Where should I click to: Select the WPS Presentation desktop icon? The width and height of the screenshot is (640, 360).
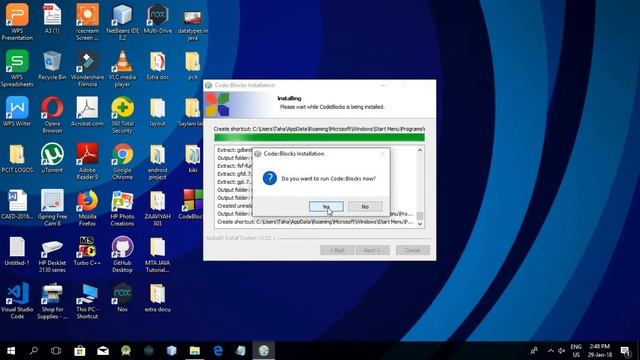[x=17, y=22]
